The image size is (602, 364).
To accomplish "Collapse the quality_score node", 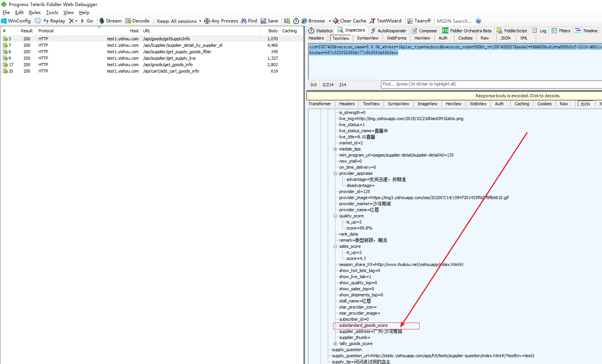I will pos(335,216).
